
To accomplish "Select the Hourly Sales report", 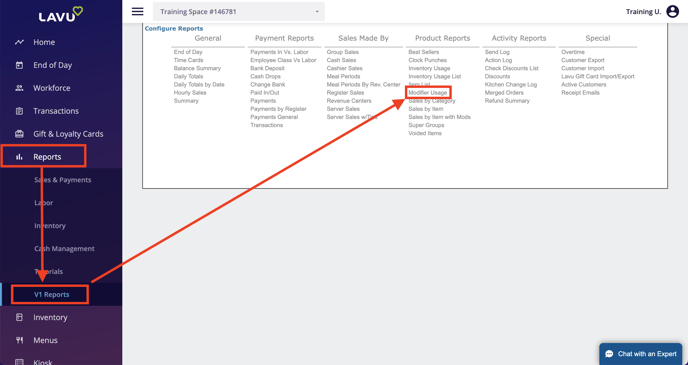I will coord(190,93).
